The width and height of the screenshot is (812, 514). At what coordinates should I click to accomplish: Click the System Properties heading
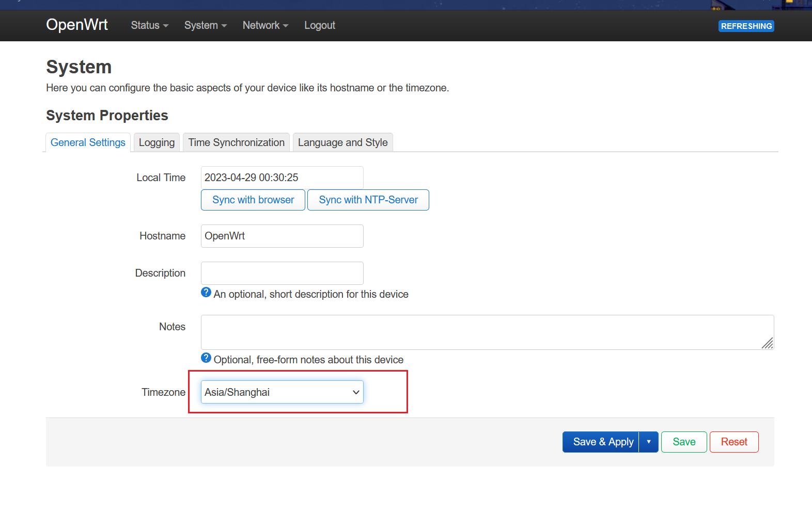point(107,116)
